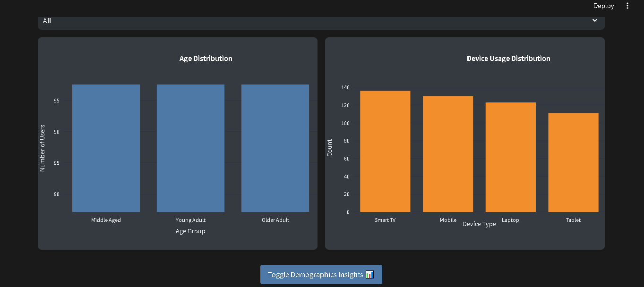
Task: Click the Age Distribution chart title
Action: click(206, 58)
